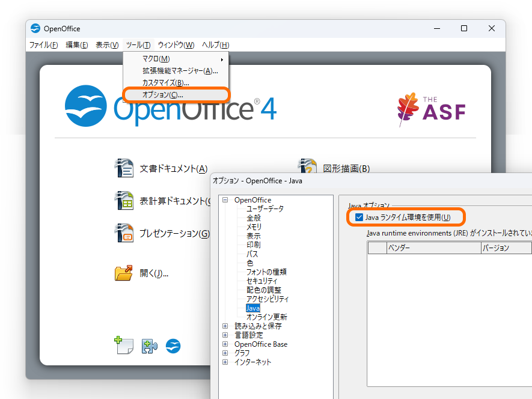Select 配色の調整 in options tree

264,290
